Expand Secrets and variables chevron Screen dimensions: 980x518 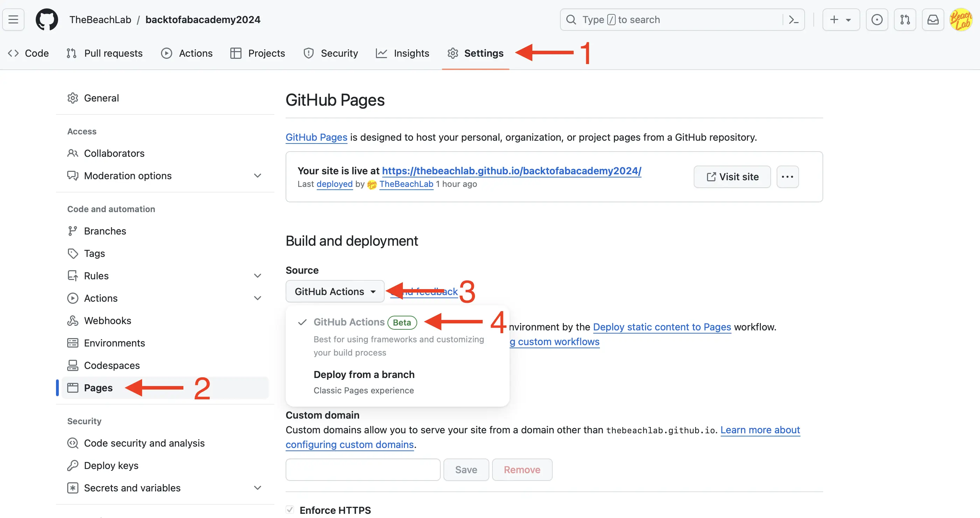pos(258,488)
